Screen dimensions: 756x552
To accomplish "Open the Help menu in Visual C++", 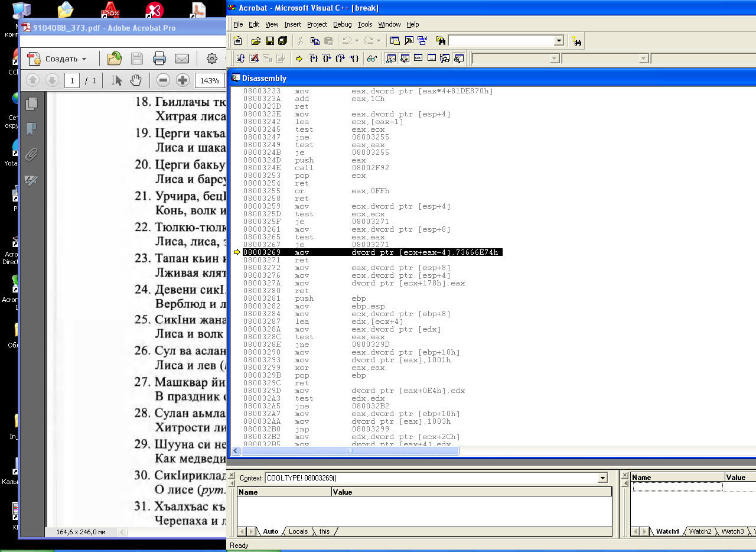I will [x=413, y=24].
